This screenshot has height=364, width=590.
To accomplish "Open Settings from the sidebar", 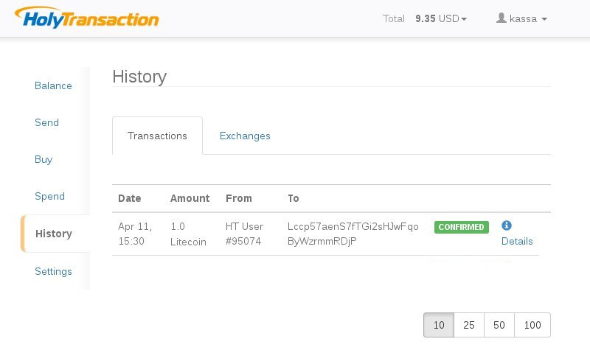I will [53, 271].
